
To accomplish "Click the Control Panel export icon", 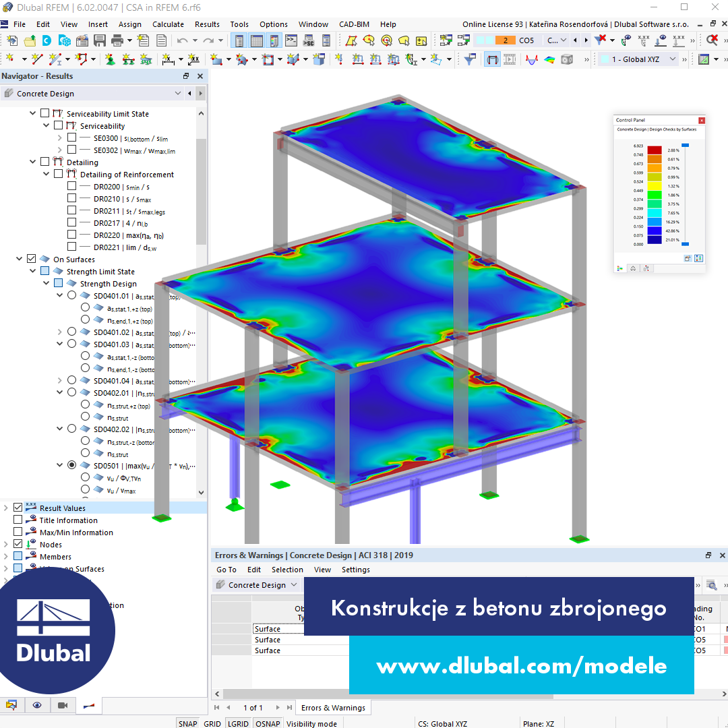I will (x=688, y=259).
